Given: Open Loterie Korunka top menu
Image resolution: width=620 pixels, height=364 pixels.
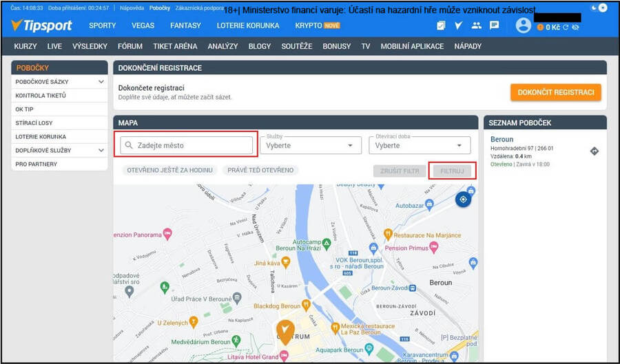Looking at the screenshot, I should (x=248, y=25).
